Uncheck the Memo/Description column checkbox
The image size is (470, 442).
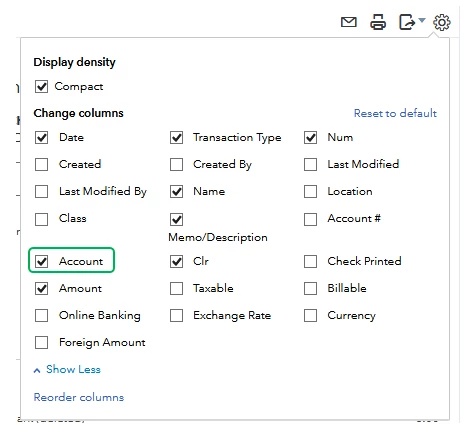point(176,219)
